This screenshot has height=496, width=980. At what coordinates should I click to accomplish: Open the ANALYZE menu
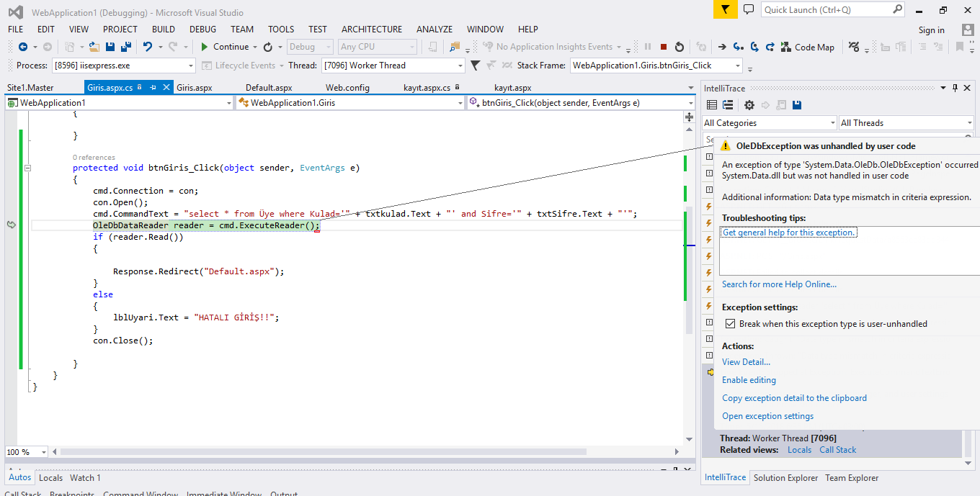point(435,30)
